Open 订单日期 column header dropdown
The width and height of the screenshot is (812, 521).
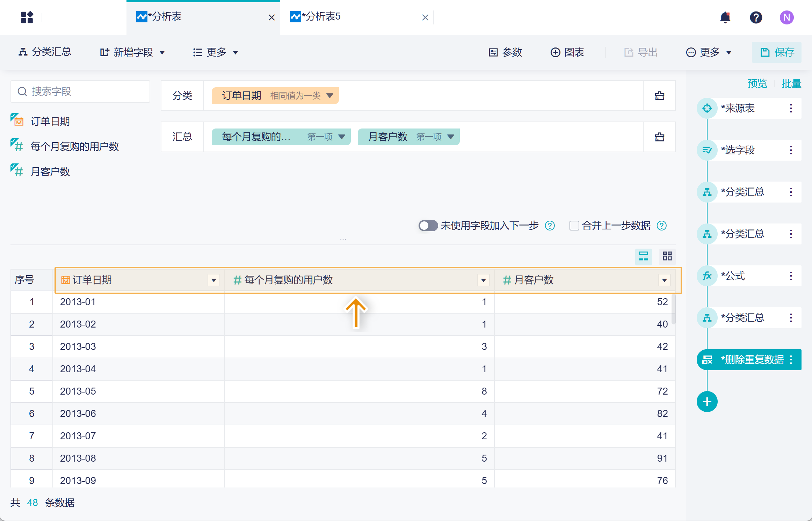coord(213,280)
